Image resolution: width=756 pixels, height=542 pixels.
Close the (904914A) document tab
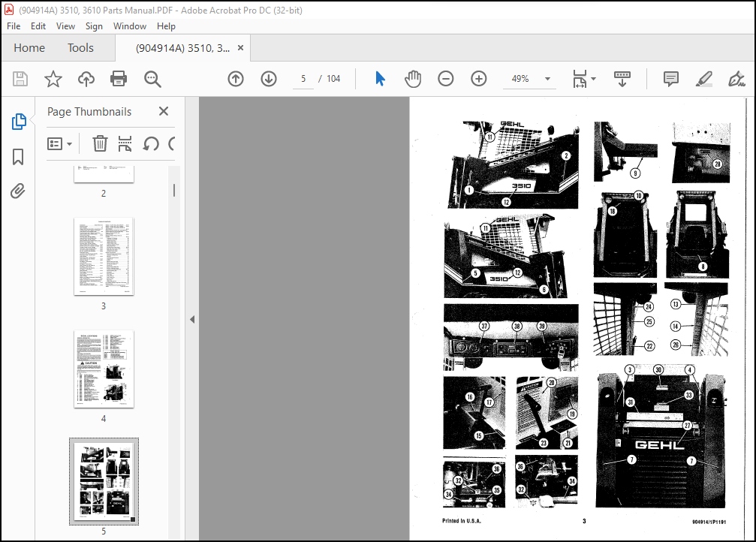pos(240,48)
